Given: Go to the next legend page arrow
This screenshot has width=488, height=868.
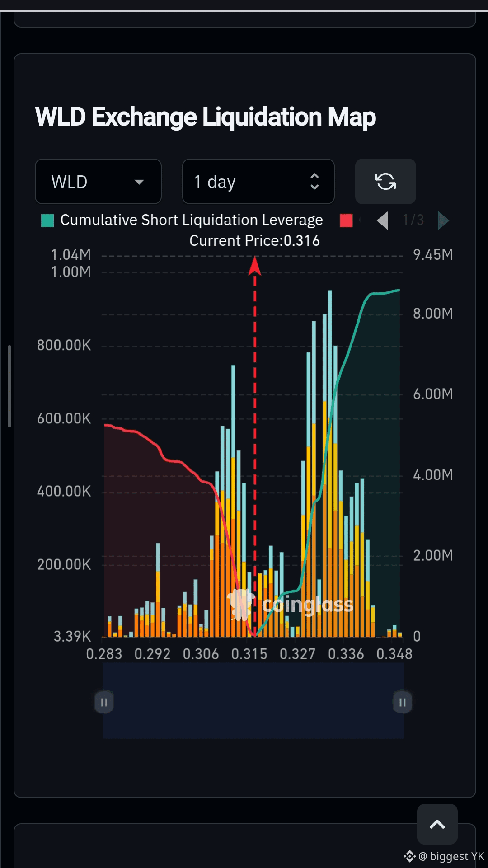Looking at the screenshot, I should 444,221.
